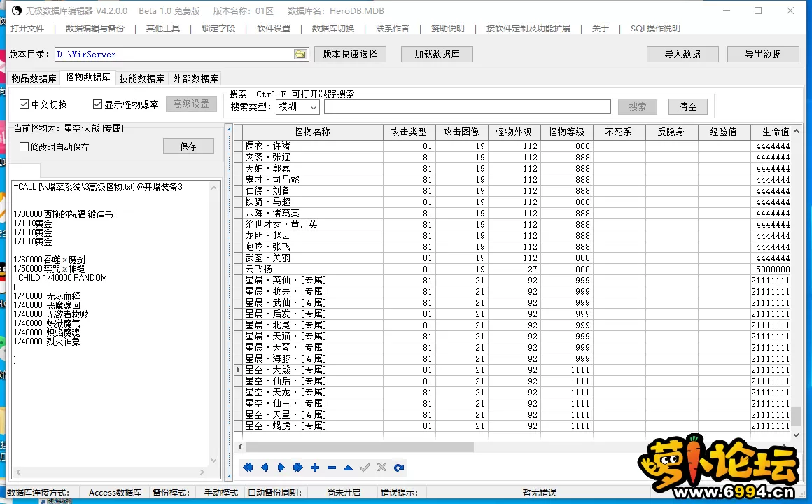Collapse the left panel splitter arrow at top
Image resolution: width=812 pixels, height=504 pixels.
pos(230,129)
